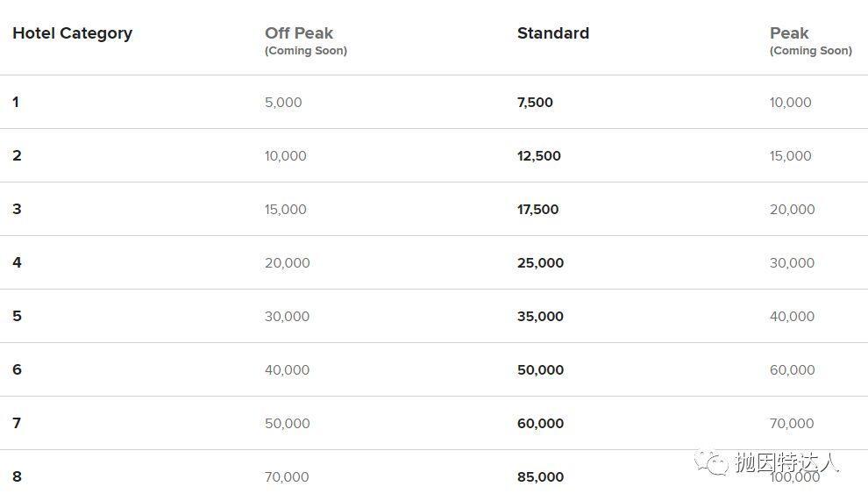Click the Category 5 Off Peak 30,000

[x=287, y=316]
